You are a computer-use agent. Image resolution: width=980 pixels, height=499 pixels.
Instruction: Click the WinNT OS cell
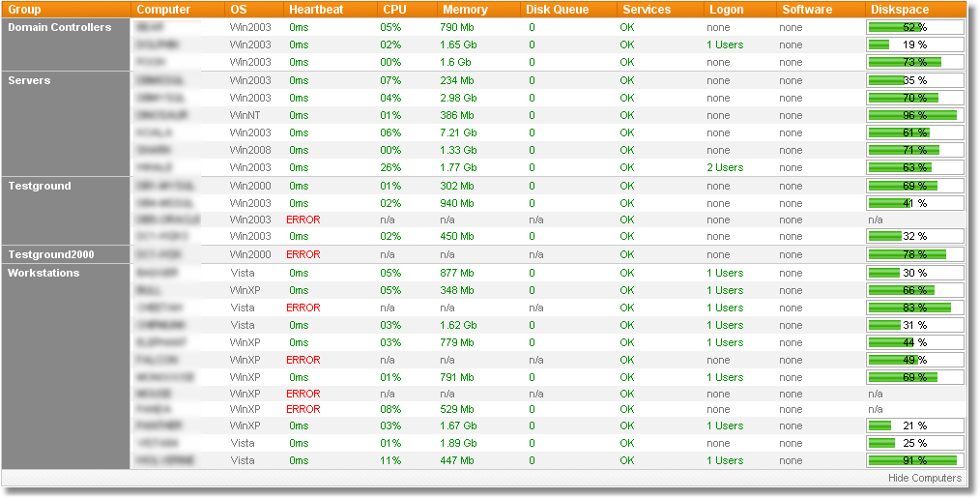pos(245,116)
